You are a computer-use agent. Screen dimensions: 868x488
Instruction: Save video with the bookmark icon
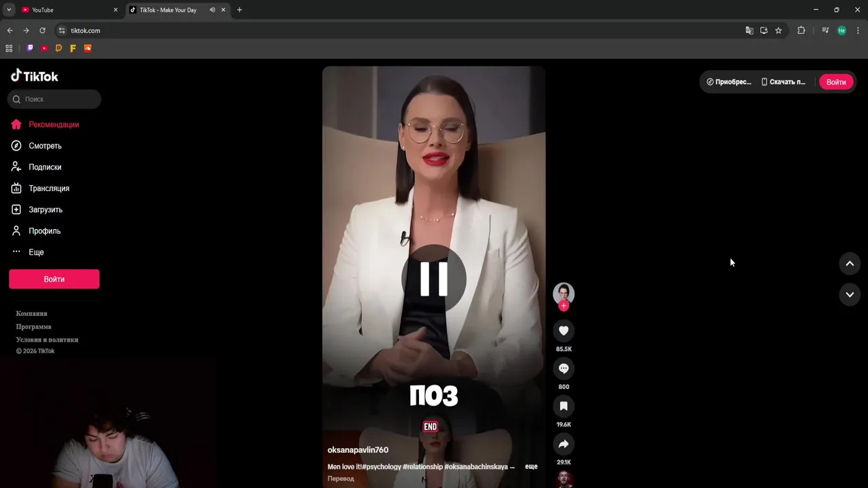pos(564,406)
